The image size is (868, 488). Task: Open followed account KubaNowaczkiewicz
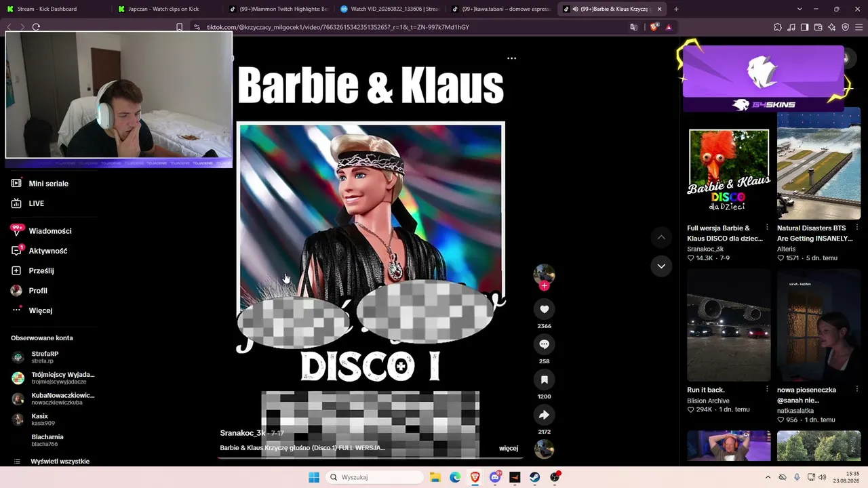54,399
